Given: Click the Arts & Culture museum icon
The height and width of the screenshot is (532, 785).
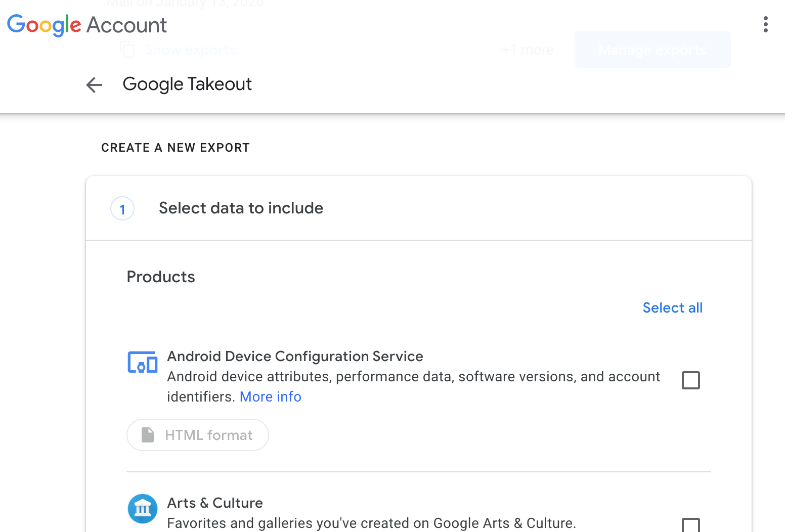Looking at the screenshot, I should point(143,508).
